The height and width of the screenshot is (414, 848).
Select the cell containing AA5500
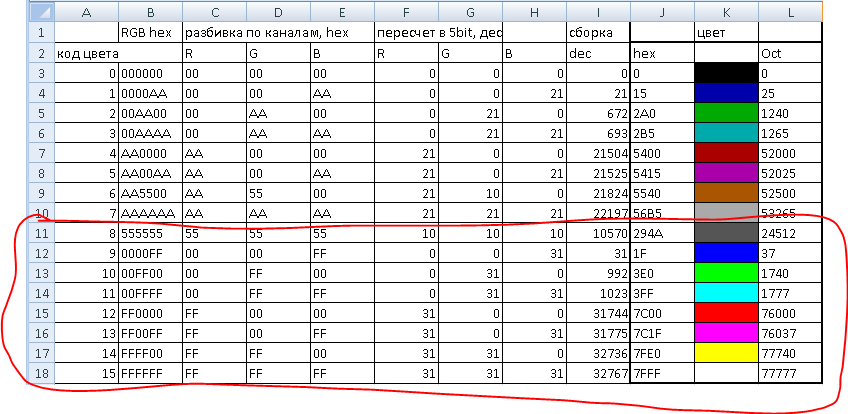[x=149, y=193]
